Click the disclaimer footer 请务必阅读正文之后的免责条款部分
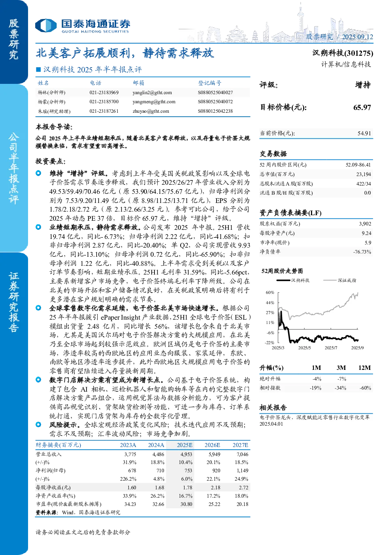The width and height of the screenshot is (392, 555). click(x=83, y=532)
